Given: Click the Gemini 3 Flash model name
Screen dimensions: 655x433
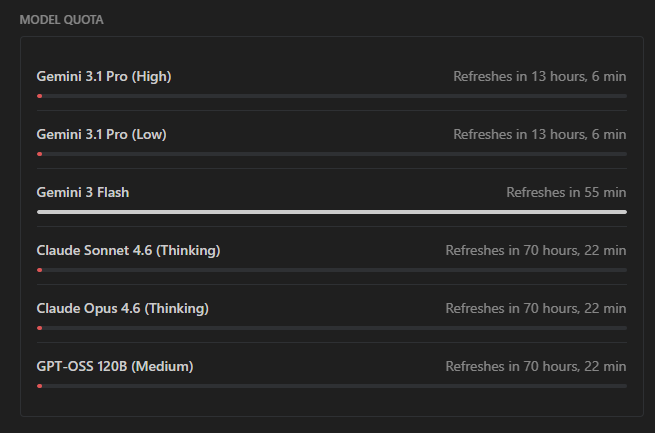Looking at the screenshot, I should tap(83, 192).
